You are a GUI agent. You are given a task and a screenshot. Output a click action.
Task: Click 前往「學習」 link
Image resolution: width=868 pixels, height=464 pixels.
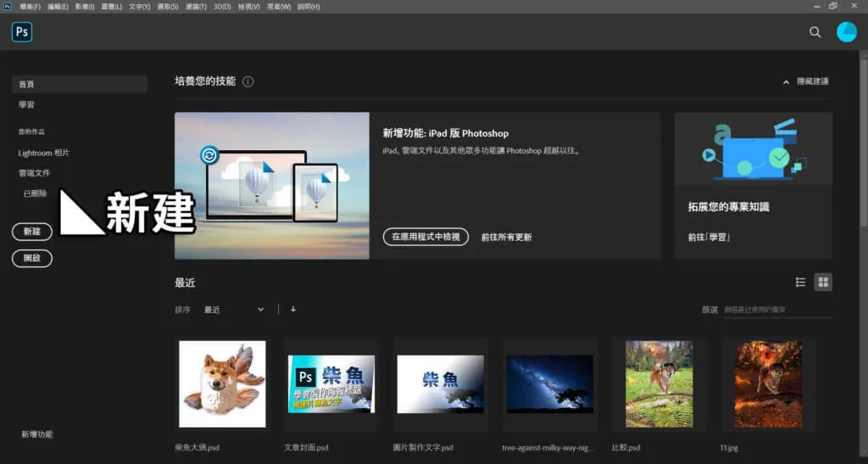tap(709, 237)
